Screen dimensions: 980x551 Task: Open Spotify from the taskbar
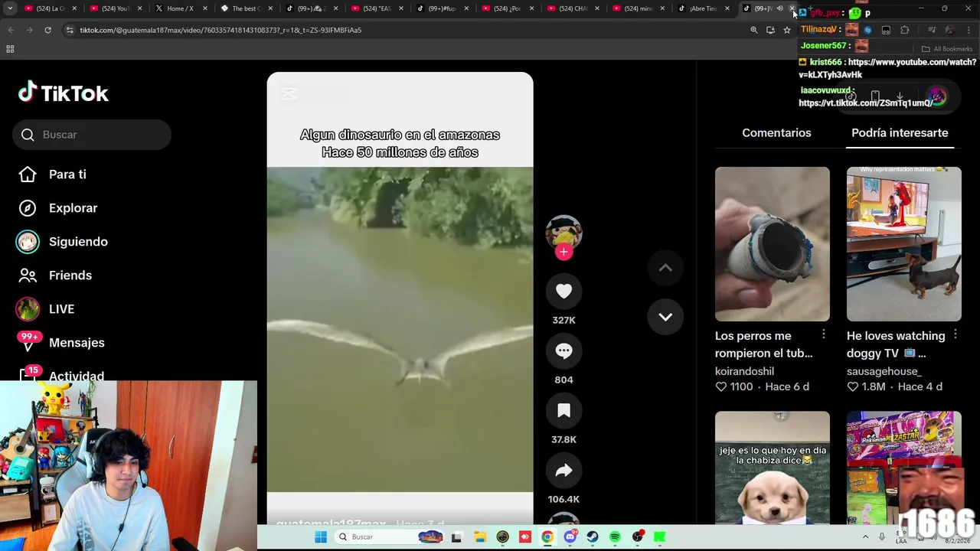[x=615, y=537]
